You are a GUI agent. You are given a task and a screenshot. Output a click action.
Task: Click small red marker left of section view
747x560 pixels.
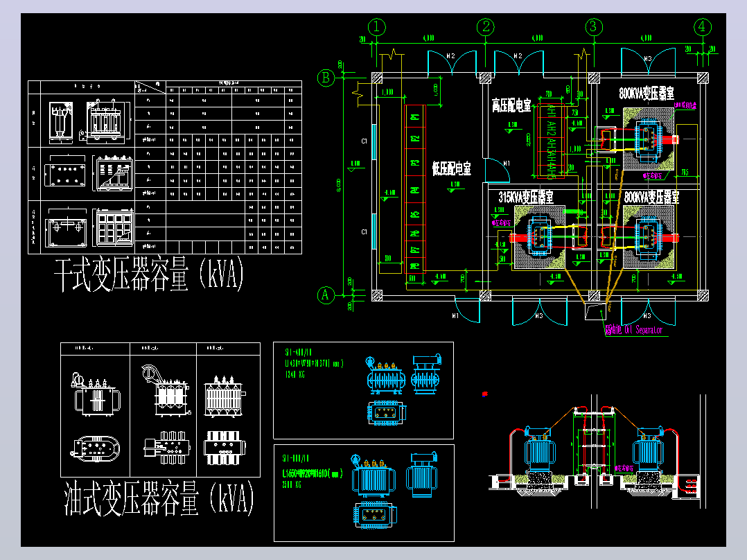[x=485, y=394]
